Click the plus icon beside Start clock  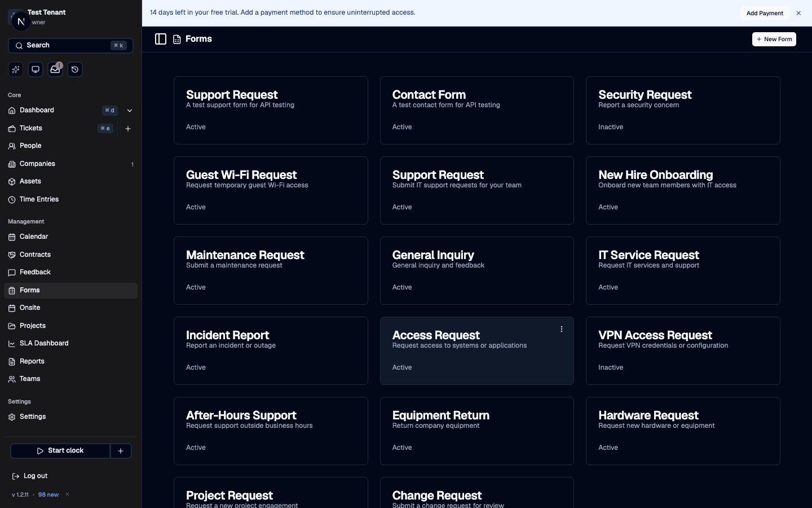[x=120, y=451]
